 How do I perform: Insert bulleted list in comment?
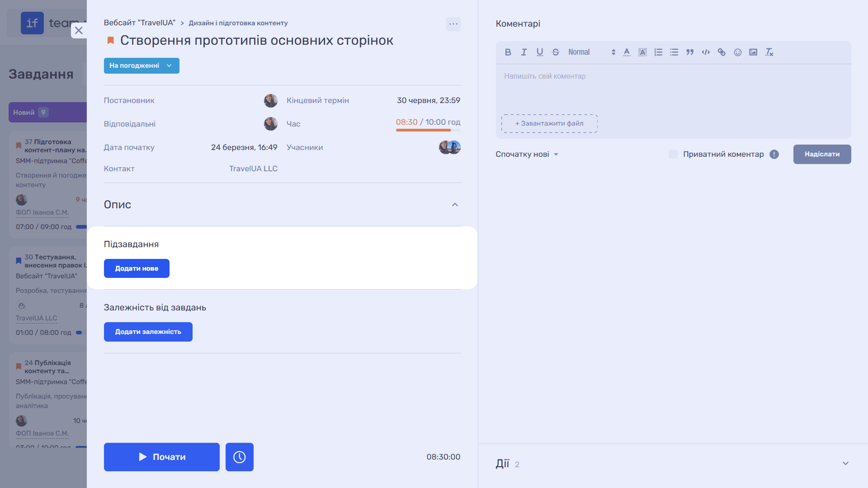[x=674, y=52]
